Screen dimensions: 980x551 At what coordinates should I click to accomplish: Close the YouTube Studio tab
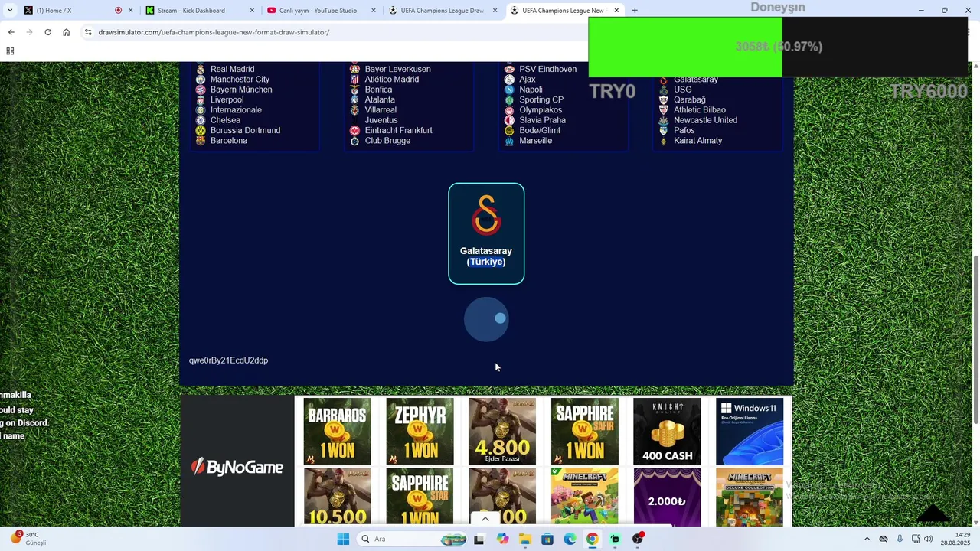point(374,11)
